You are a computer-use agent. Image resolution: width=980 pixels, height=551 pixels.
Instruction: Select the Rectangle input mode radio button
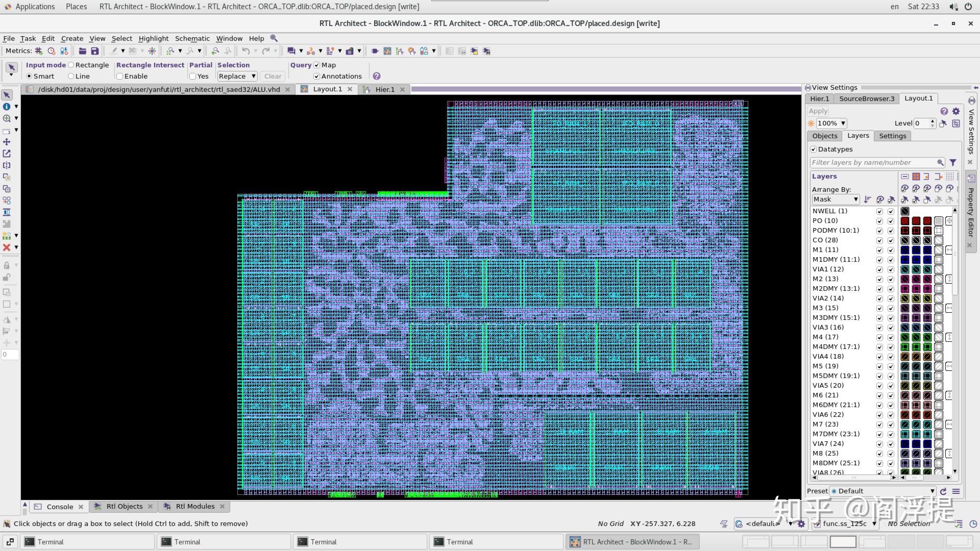point(71,65)
